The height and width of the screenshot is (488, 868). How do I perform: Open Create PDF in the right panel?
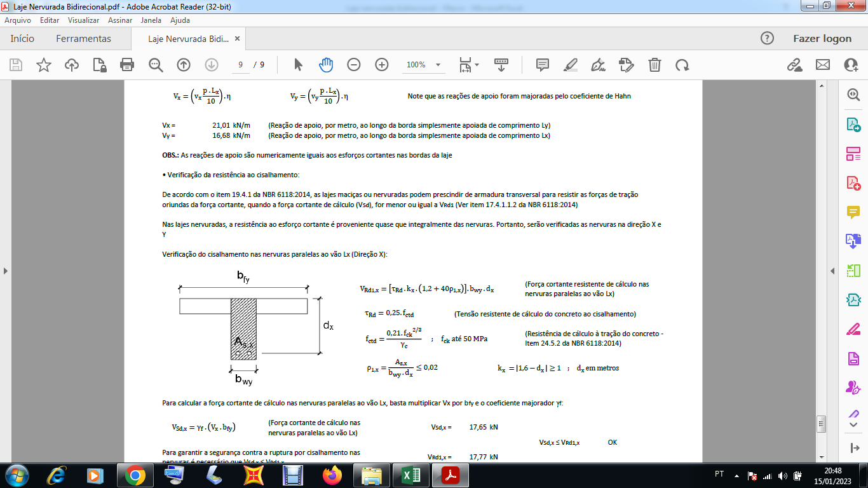pos(853,183)
